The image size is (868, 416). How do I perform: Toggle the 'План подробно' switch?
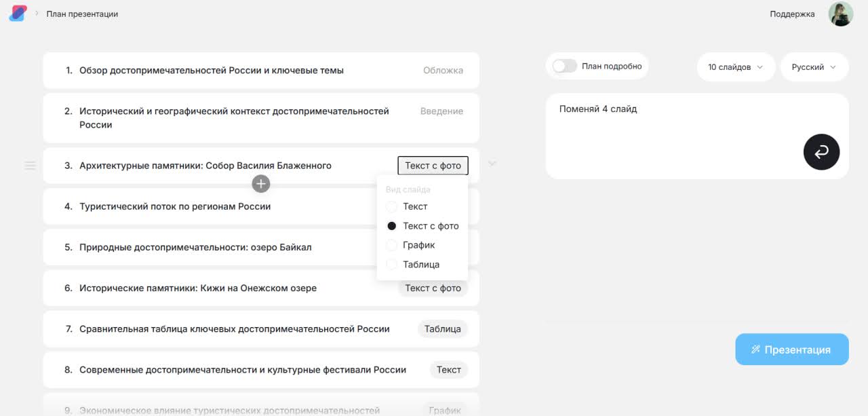tap(565, 67)
